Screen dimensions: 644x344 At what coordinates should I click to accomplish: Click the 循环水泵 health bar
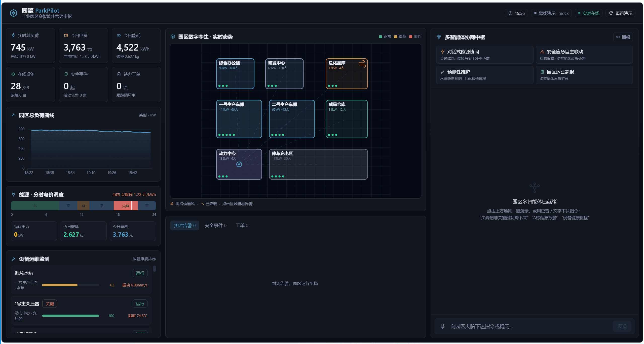70,285
